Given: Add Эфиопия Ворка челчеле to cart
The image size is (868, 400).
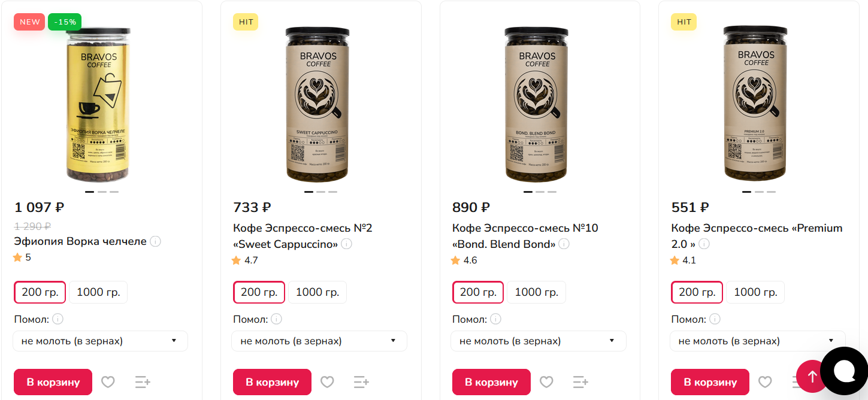Looking at the screenshot, I should click(53, 382).
